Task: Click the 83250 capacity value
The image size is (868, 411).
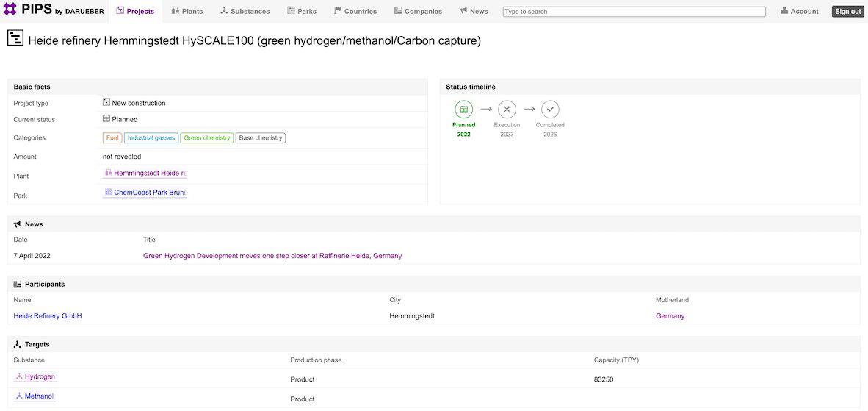Action: [604, 379]
